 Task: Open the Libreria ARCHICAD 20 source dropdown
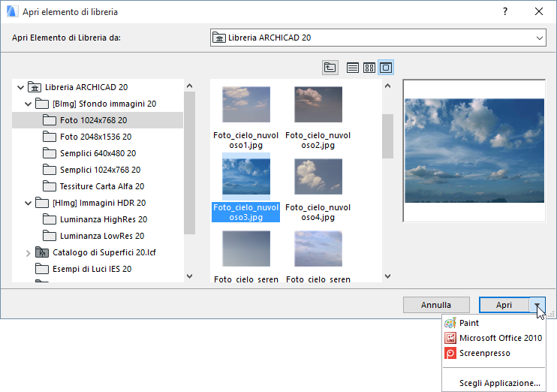coord(540,38)
